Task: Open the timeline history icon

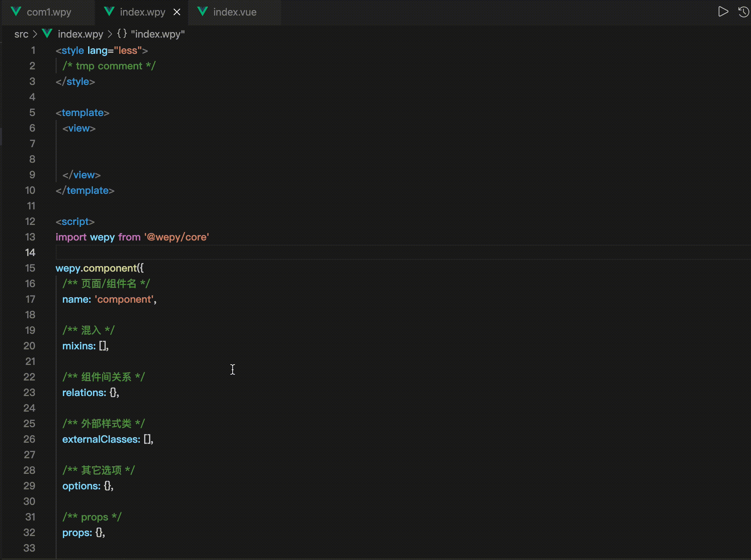Action: click(x=743, y=12)
